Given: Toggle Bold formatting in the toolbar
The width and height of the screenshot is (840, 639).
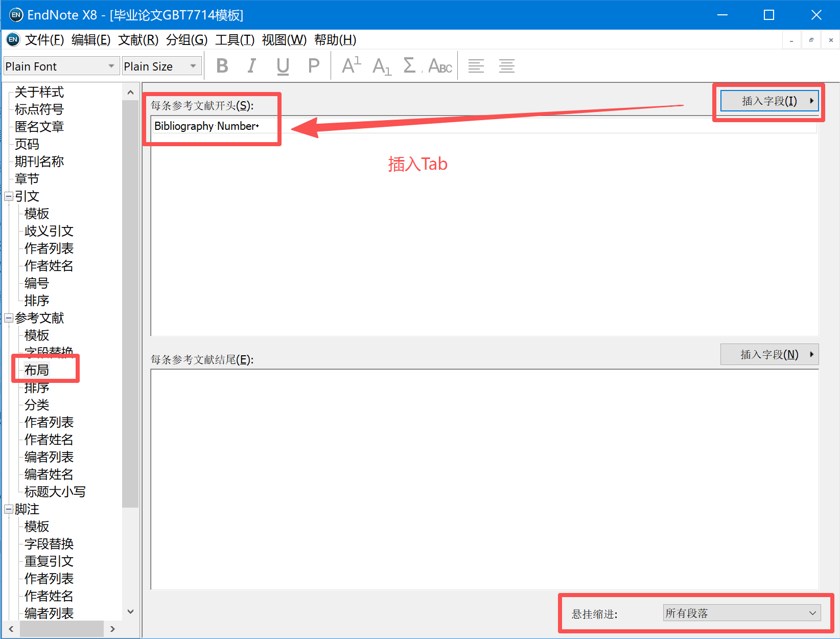Looking at the screenshot, I should pos(222,66).
